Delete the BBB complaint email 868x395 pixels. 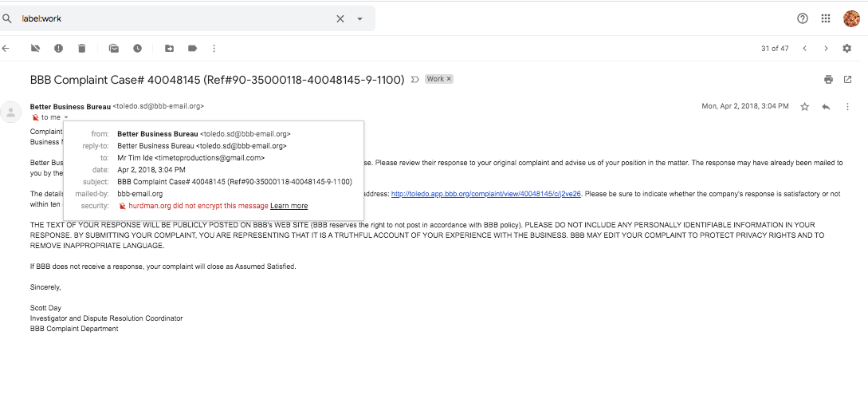[81, 49]
